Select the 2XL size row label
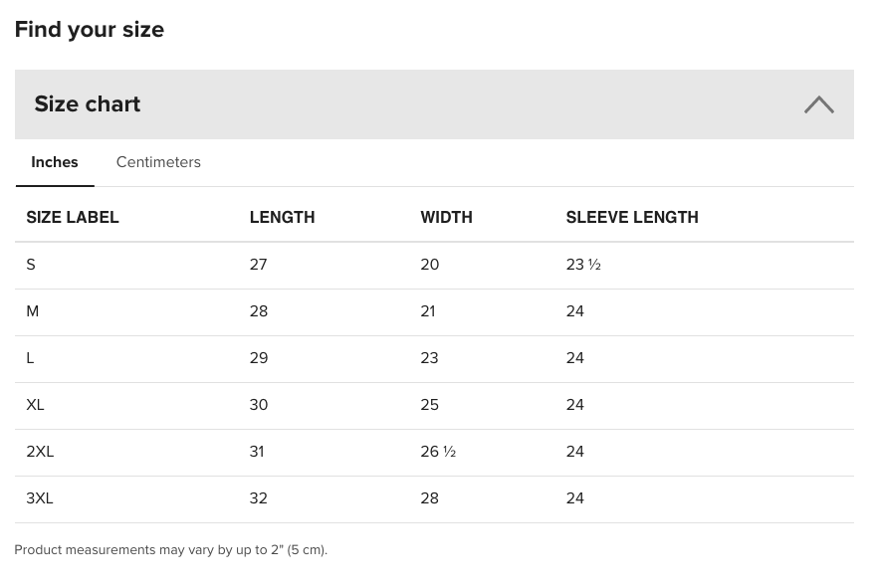The width and height of the screenshot is (873, 588). [40, 451]
